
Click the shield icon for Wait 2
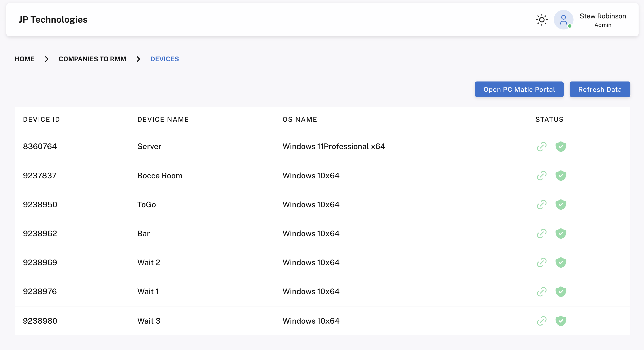coord(561,263)
